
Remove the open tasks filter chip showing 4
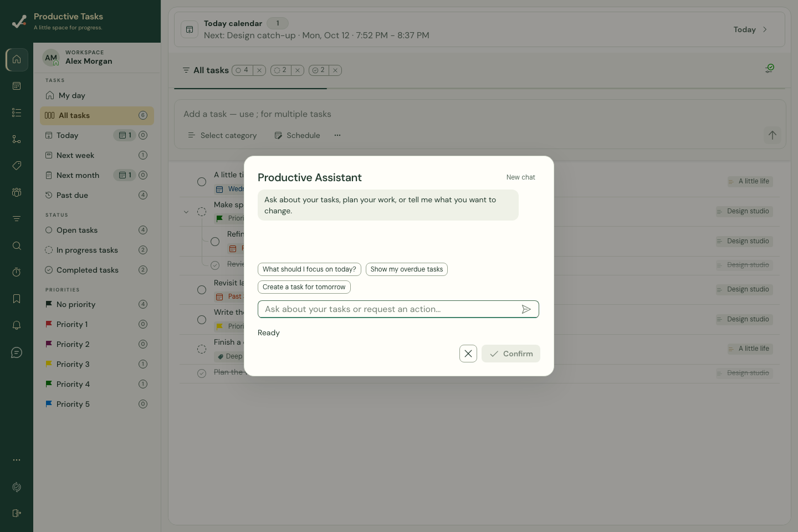pyautogui.click(x=259, y=70)
